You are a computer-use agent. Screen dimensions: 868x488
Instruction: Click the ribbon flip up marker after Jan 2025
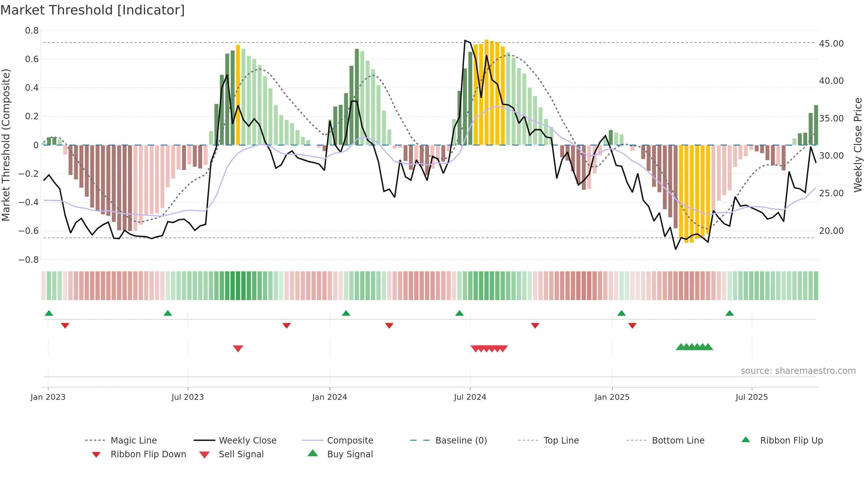point(622,313)
